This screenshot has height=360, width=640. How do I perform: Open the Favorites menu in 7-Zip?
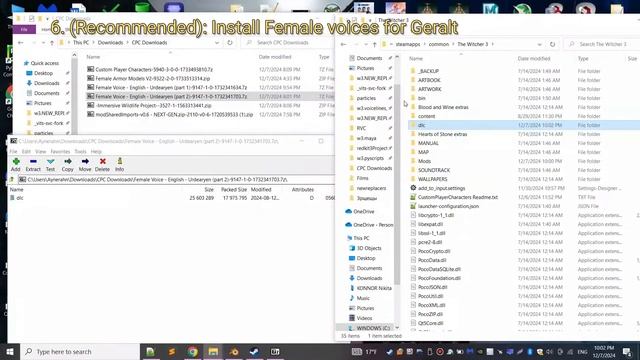(60, 151)
